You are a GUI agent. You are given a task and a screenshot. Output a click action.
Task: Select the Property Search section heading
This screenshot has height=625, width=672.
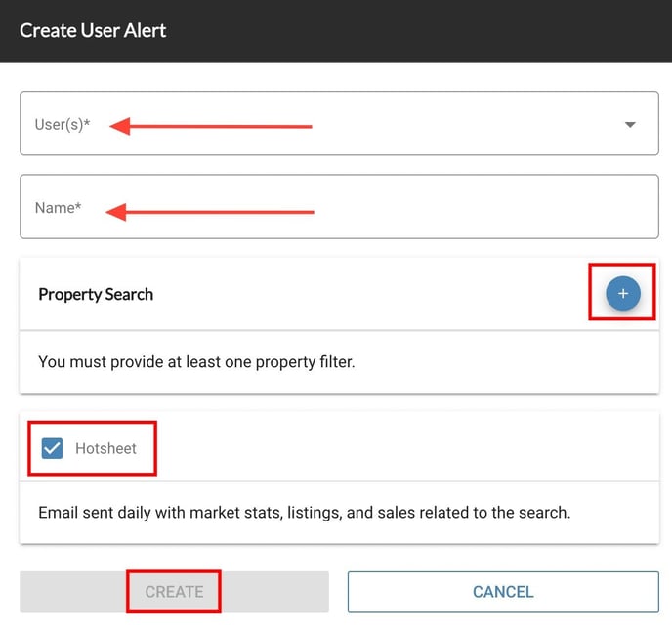click(x=96, y=294)
